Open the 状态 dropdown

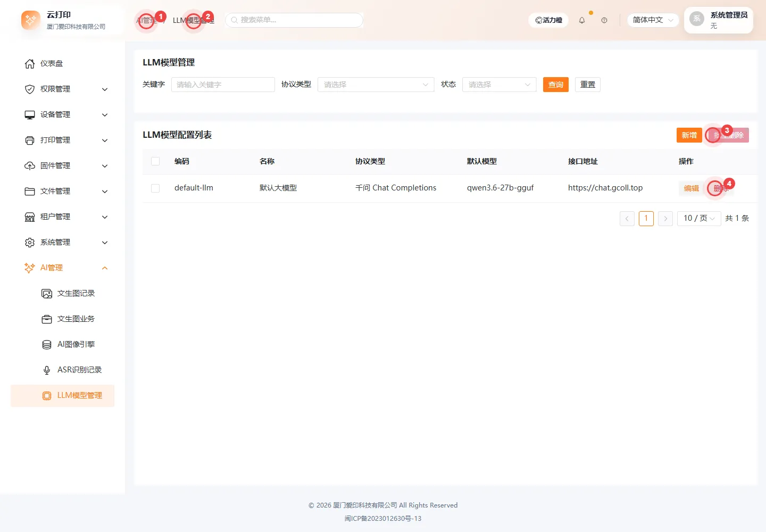coord(499,85)
